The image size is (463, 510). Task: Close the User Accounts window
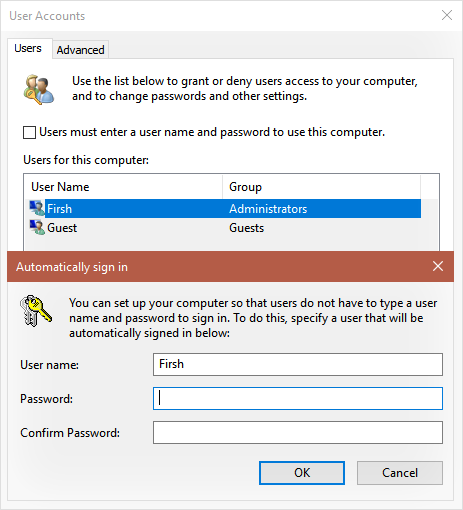coord(447,15)
